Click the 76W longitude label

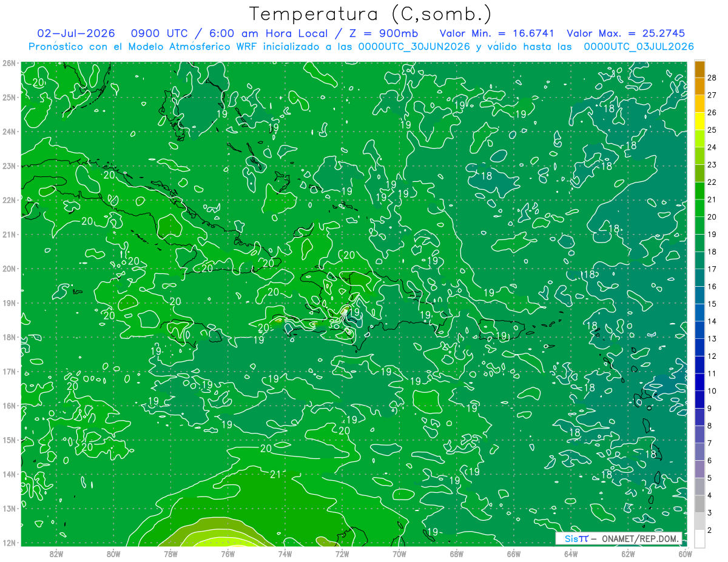[x=227, y=553]
